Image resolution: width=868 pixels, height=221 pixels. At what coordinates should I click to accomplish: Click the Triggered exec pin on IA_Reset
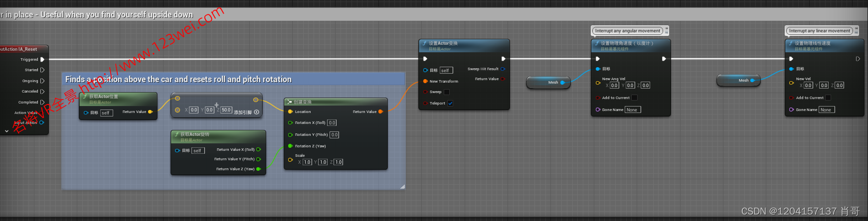coord(42,59)
